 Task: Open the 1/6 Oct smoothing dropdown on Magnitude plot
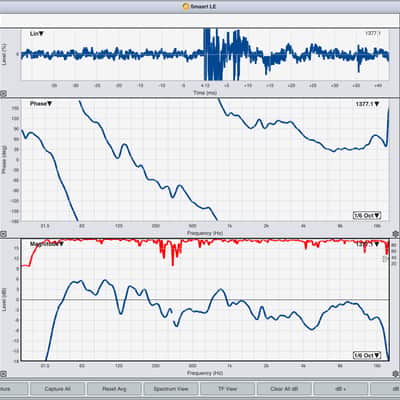[367, 355]
